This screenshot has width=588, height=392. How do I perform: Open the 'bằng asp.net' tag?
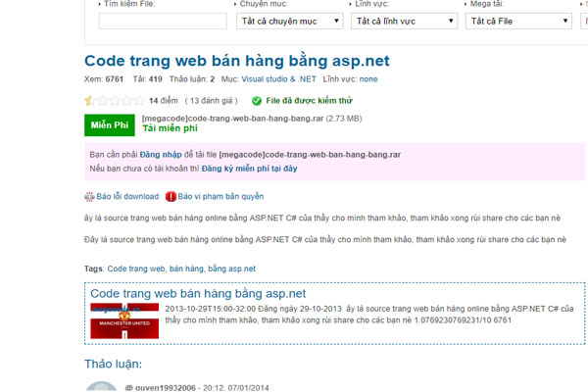pyautogui.click(x=231, y=269)
